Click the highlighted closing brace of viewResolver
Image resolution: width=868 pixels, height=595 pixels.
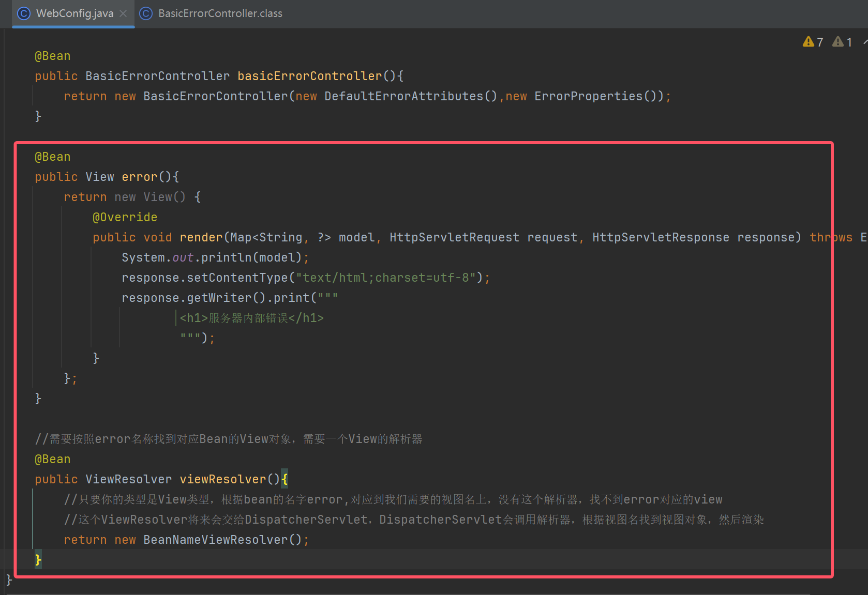[38, 560]
